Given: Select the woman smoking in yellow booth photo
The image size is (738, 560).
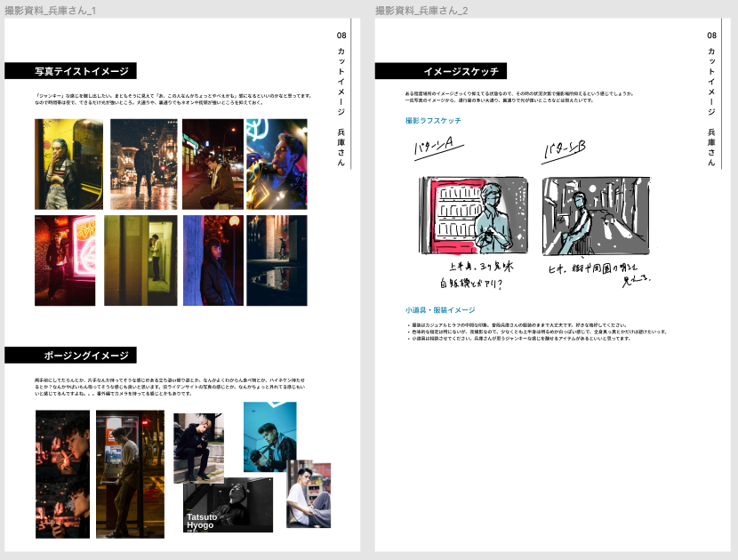Looking at the screenshot, I should pos(68,164).
